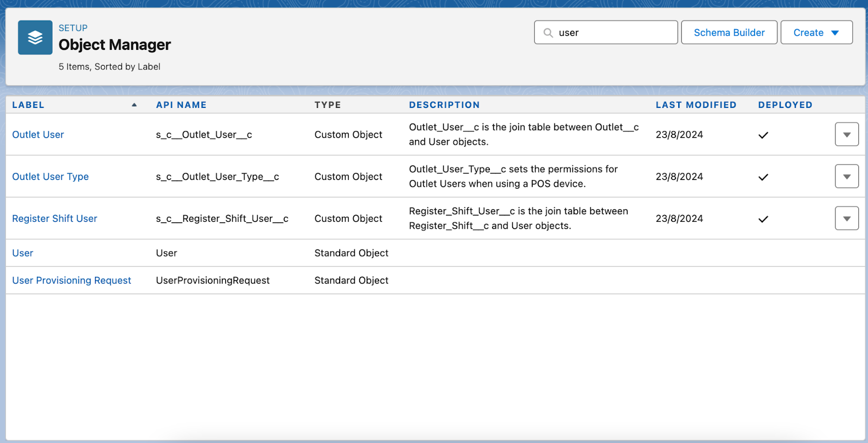This screenshot has width=868, height=443.
Task: Select API name s_c__Outlet_User__c
Action: click(x=204, y=134)
